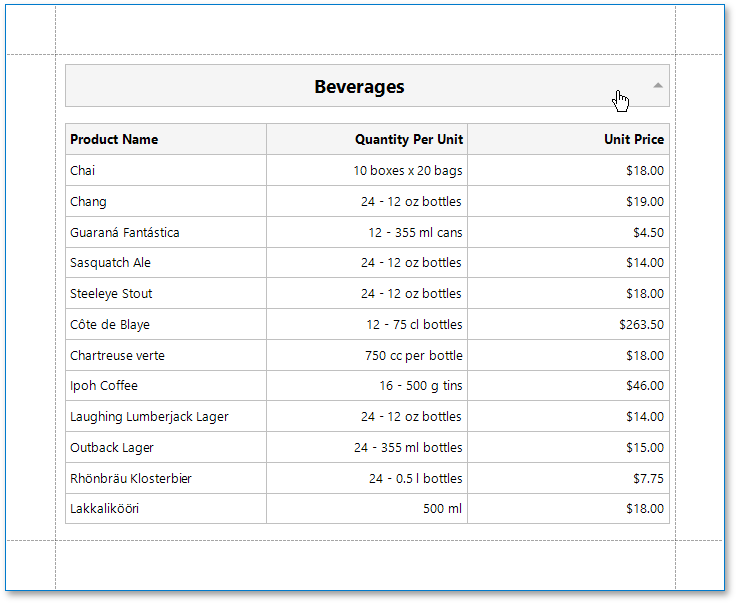Viewport: 736px width, 603px height.
Task: Select the 16 - 500 g tins cell
Action: (420, 386)
